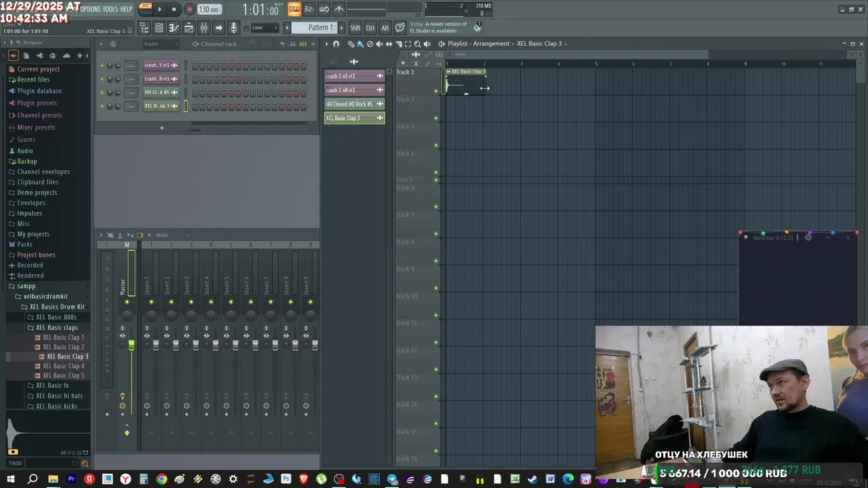Select XEL Basic Clap 3 in picker

[x=354, y=118]
